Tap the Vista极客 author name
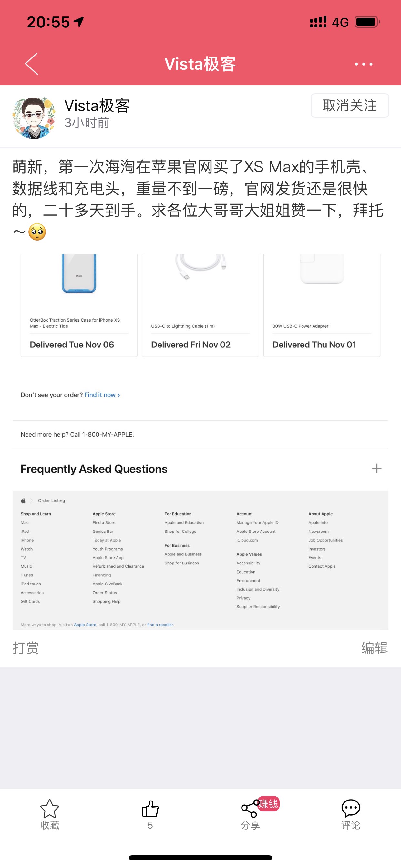 tap(97, 106)
